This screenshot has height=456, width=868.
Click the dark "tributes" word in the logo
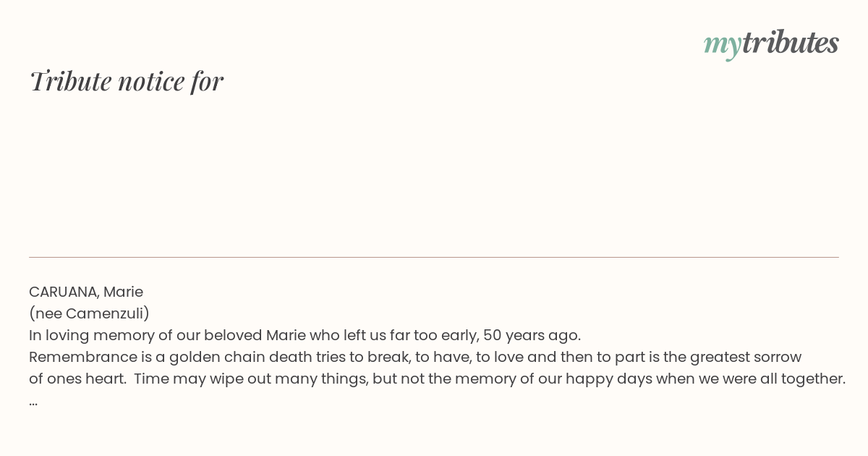[791, 42]
